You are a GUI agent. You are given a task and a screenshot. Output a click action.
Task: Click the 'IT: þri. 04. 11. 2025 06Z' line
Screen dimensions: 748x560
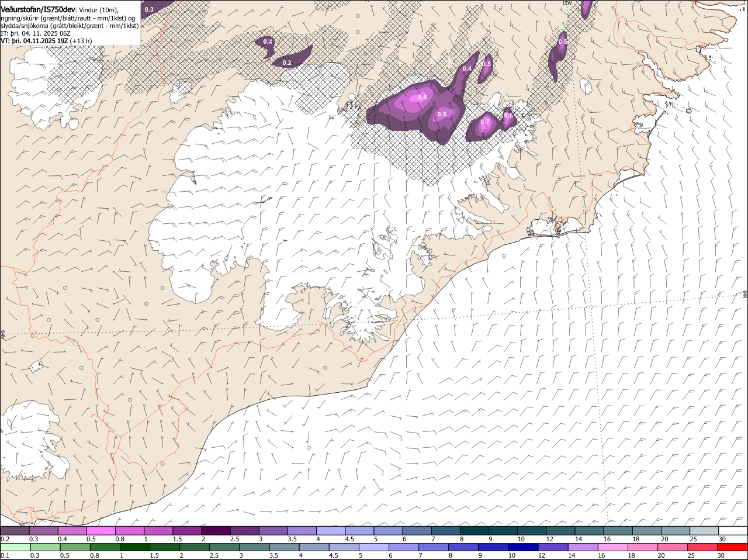36,33
